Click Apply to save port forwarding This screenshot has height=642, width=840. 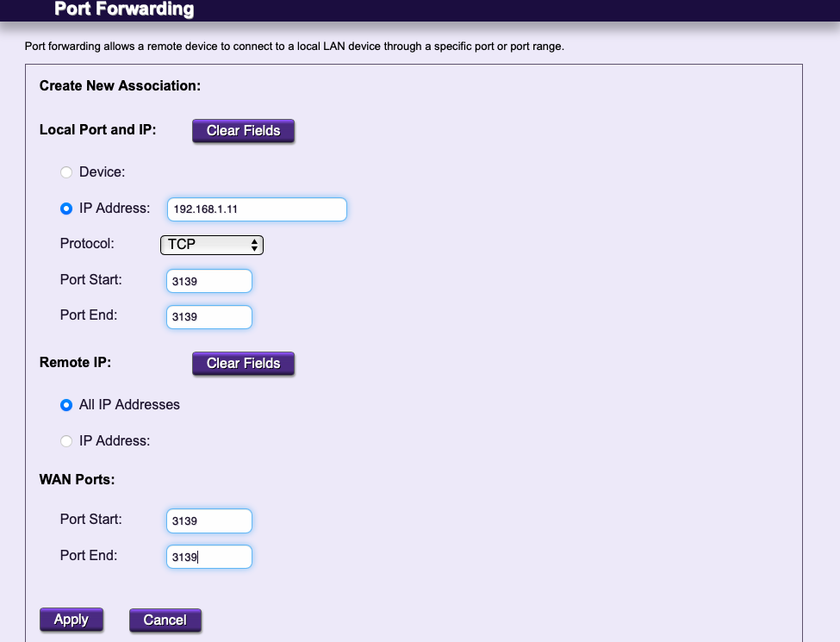[71, 620]
